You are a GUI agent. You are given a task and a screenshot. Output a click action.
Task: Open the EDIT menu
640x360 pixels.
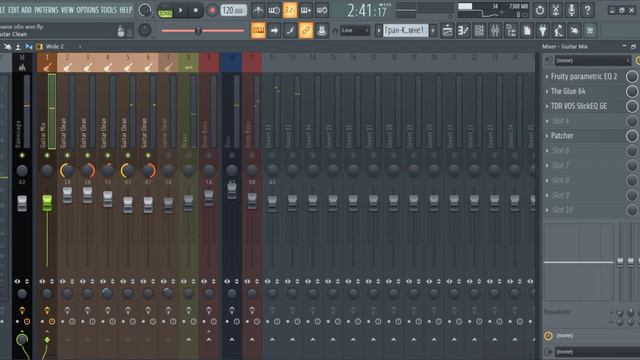[x=13, y=10]
